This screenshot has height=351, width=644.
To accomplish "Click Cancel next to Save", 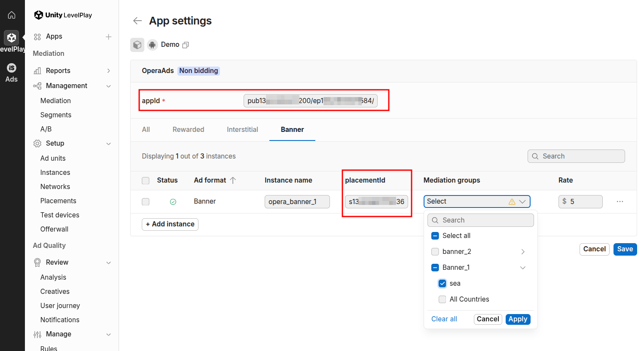I will (595, 249).
